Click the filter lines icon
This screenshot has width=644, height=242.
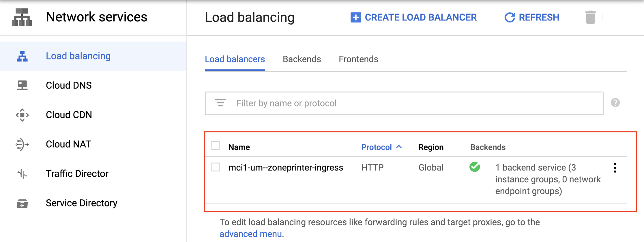220,103
